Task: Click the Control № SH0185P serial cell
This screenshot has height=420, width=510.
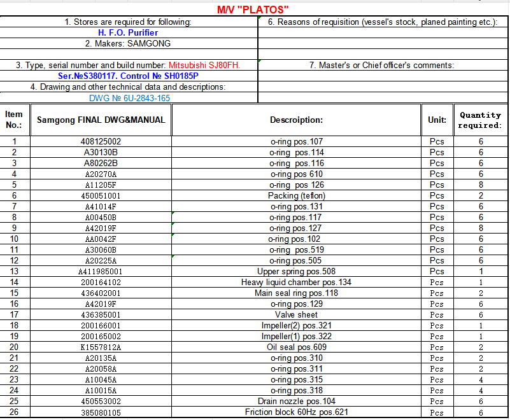Action: click(x=128, y=76)
